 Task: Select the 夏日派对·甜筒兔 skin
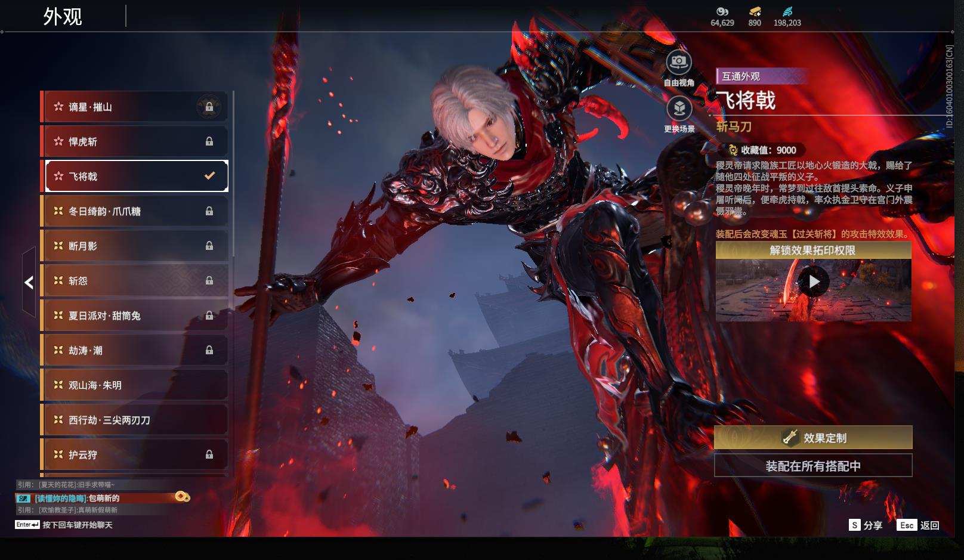point(135,315)
